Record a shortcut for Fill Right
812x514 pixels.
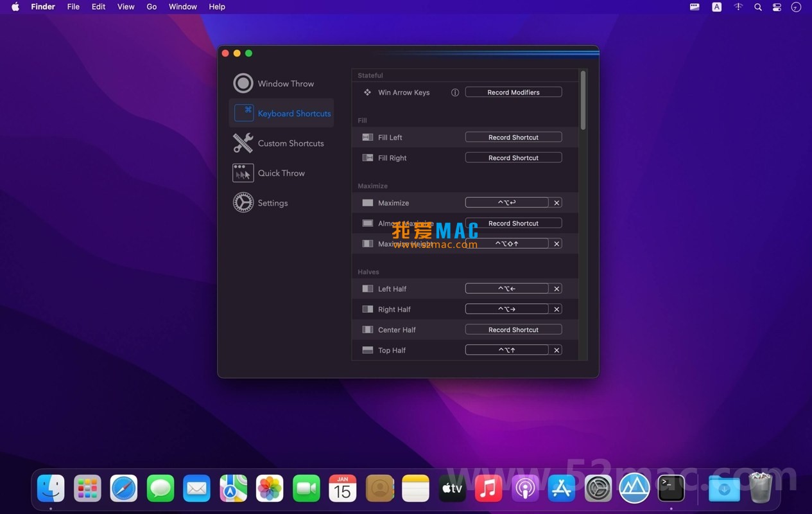click(x=514, y=157)
